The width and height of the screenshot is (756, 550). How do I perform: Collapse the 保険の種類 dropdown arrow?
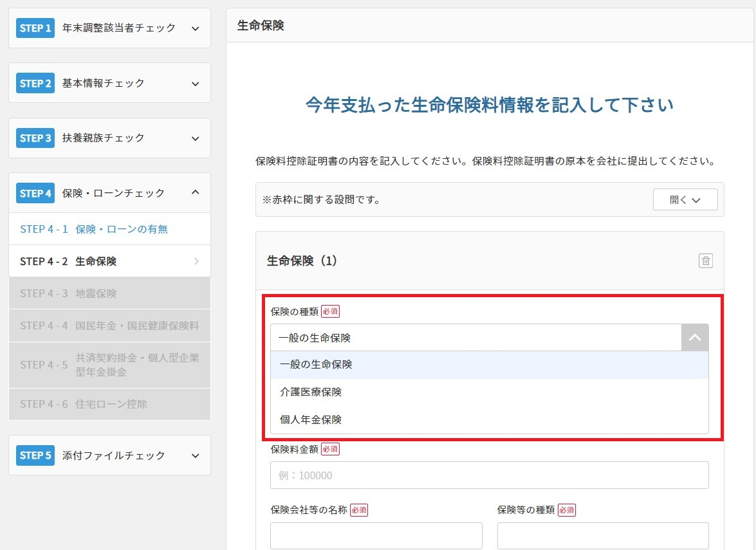point(695,338)
